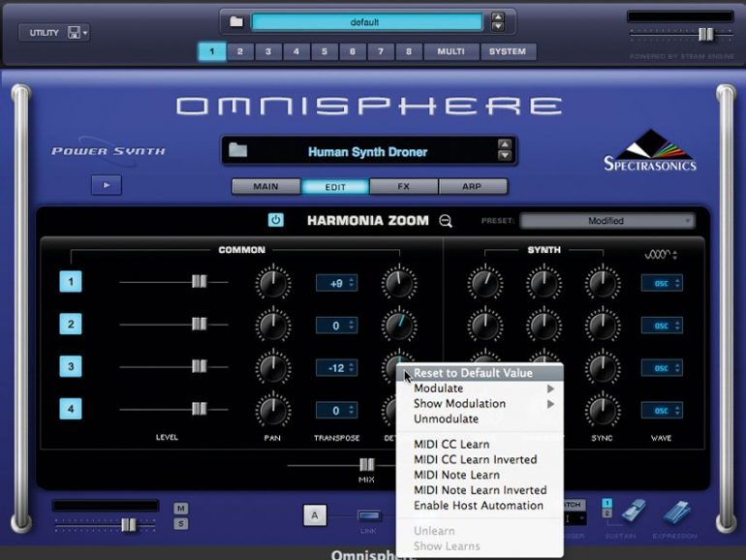Toggle the Harmonia power button
The height and width of the screenshot is (560, 746).
click(275, 220)
